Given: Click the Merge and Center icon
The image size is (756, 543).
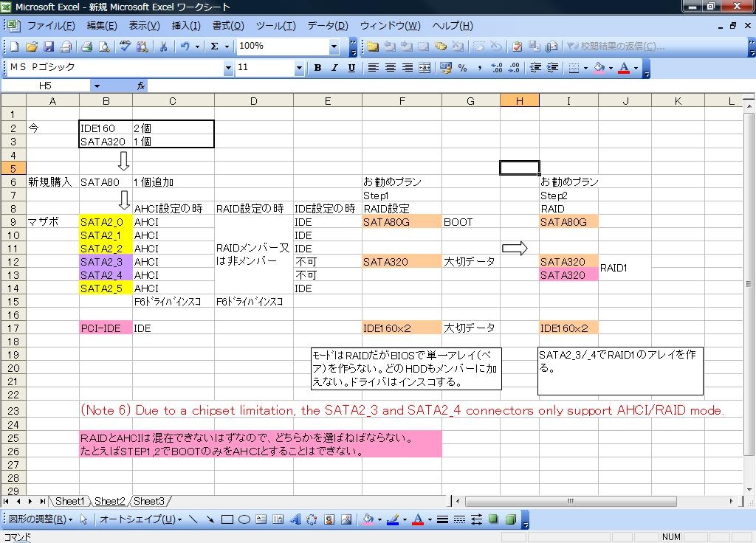Looking at the screenshot, I should [425, 68].
